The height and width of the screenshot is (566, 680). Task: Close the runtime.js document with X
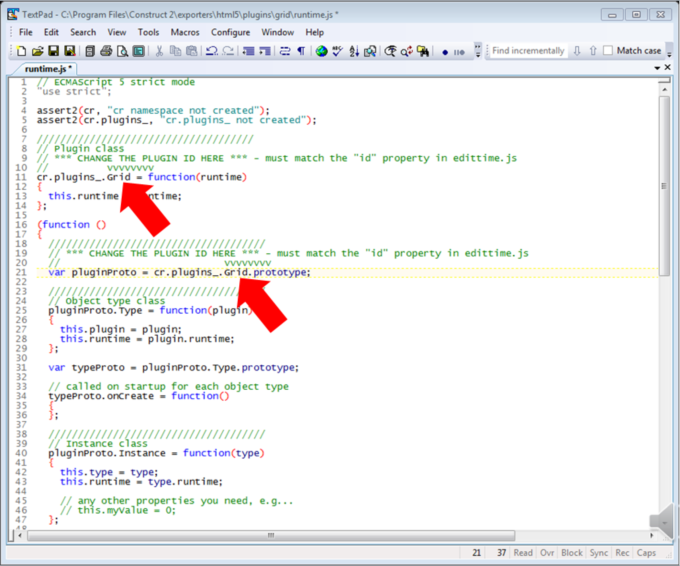pos(667,67)
